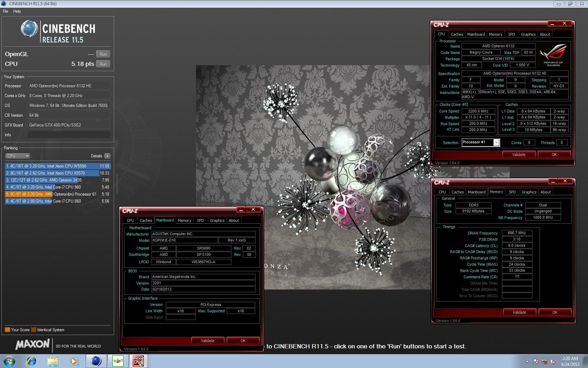Open About tab in top-right CPU-Z window
The width and height of the screenshot is (588, 368).
[545, 34]
